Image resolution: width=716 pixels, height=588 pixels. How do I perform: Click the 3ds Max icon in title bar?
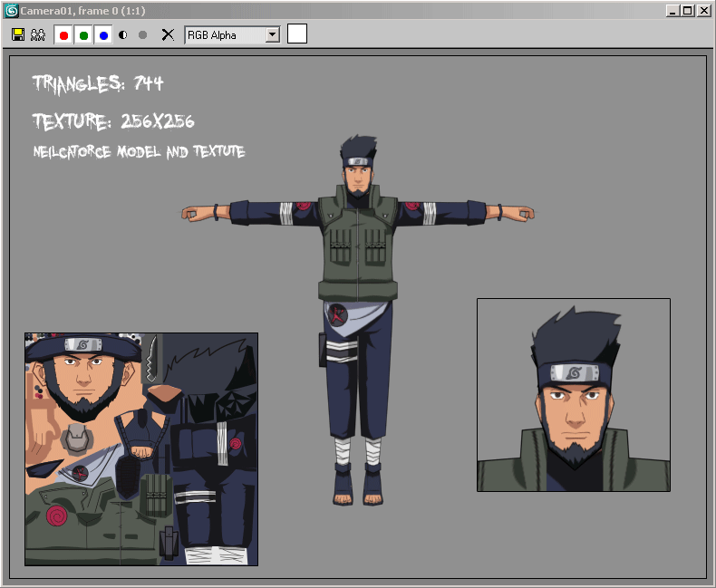pos(11,11)
